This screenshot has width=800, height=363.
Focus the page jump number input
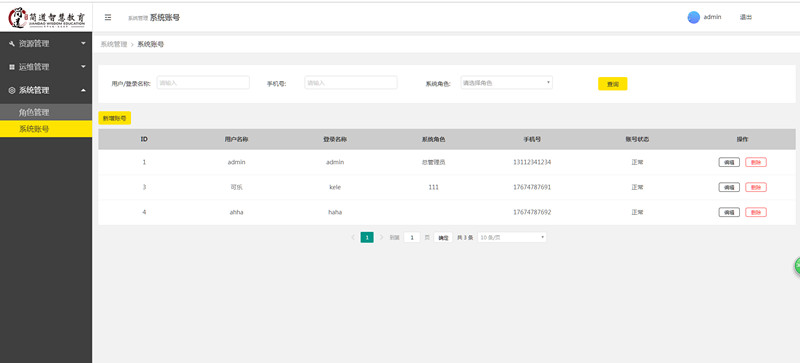412,237
